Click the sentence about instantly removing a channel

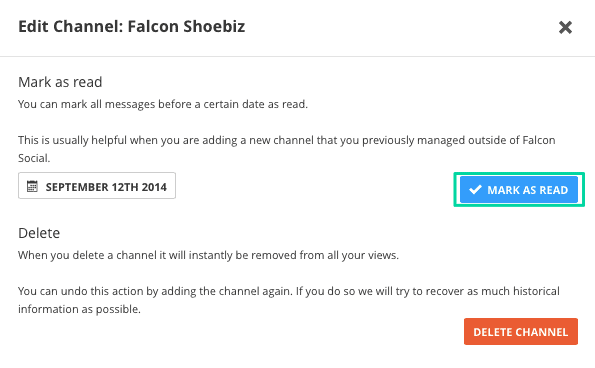pyautogui.click(x=208, y=255)
